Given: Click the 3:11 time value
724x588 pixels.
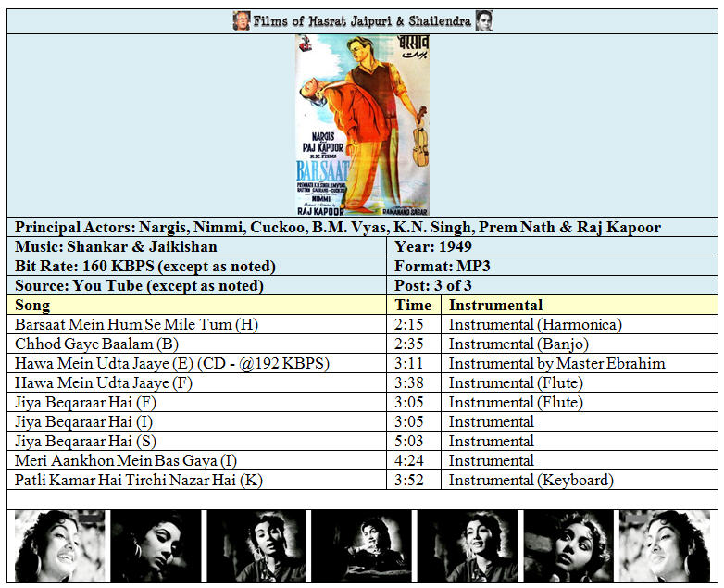Looking at the screenshot, I should pos(408,364).
